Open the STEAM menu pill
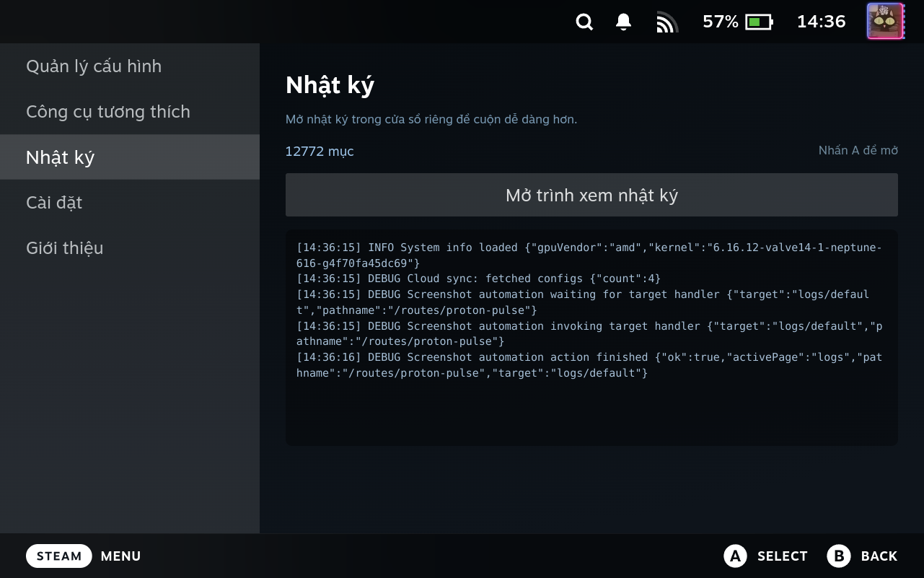 coord(59,556)
